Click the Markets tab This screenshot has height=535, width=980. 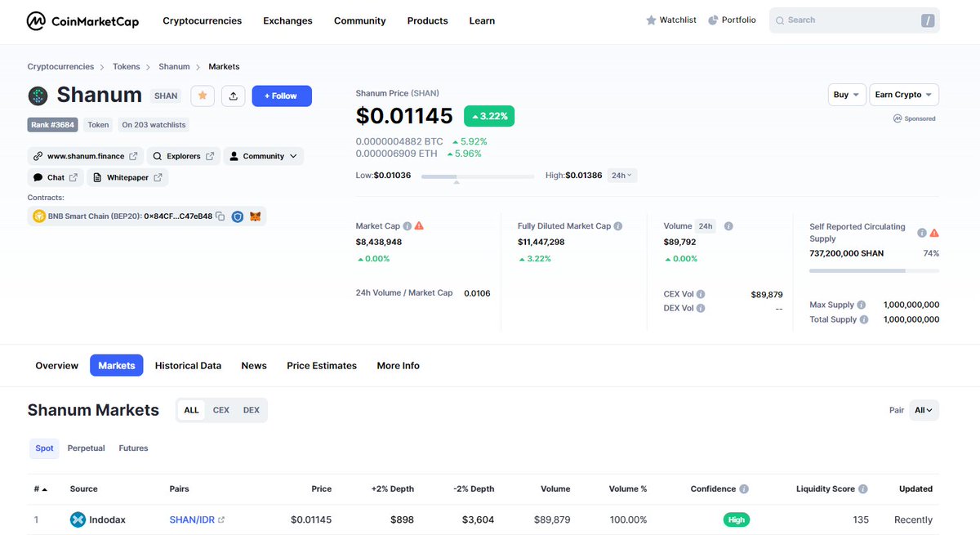pyautogui.click(x=117, y=366)
